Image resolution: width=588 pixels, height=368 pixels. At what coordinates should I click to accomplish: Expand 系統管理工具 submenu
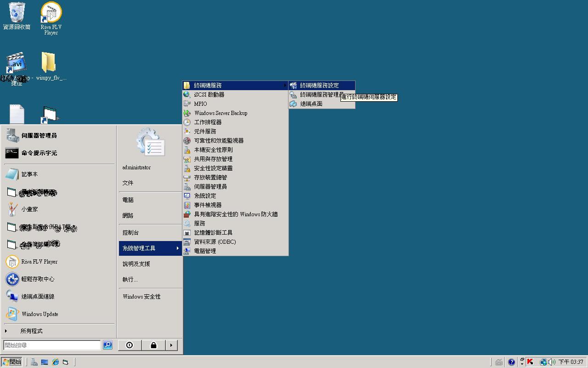point(150,248)
